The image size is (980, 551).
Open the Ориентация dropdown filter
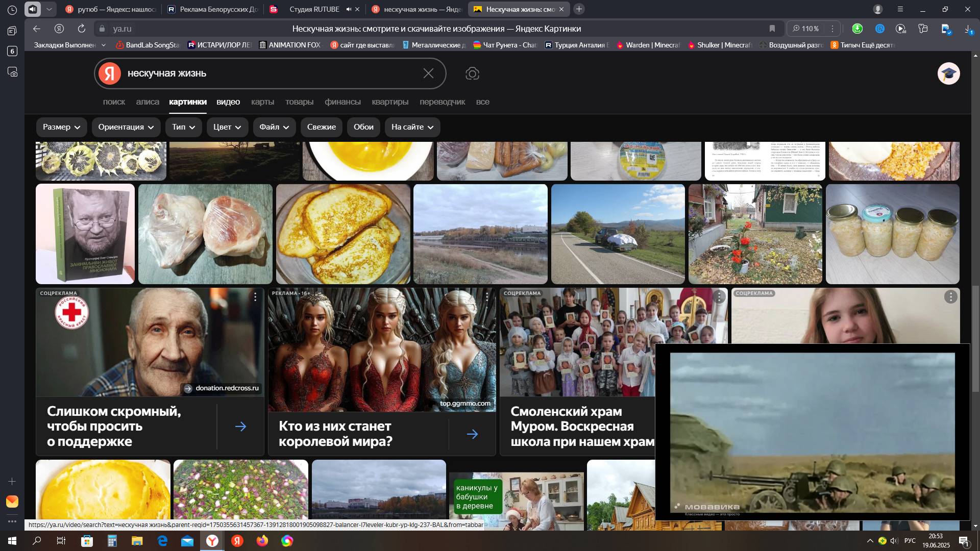point(126,127)
